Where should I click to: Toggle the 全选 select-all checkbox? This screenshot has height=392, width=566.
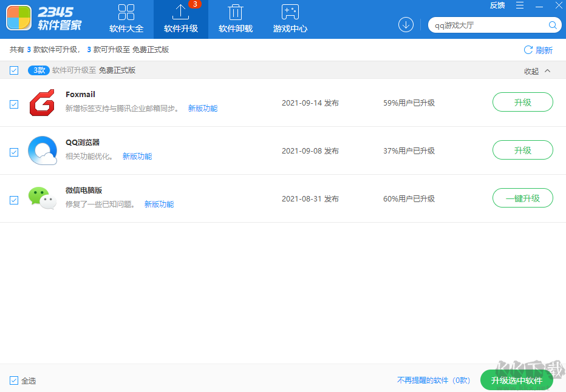tap(13, 380)
